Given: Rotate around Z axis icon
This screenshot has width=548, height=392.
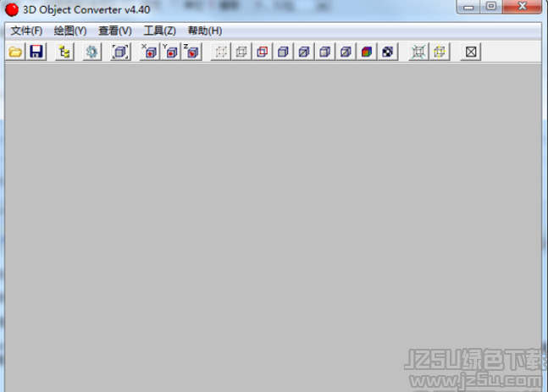Looking at the screenshot, I should (191, 52).
